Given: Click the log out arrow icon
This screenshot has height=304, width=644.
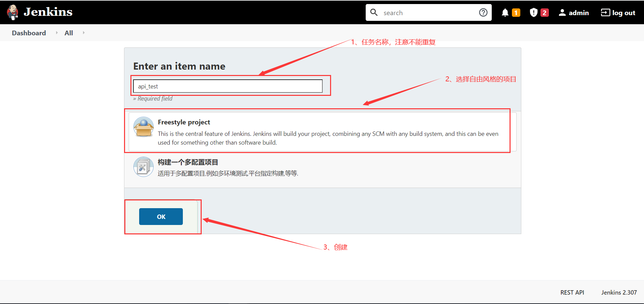Looking at the screenshot, I should coord(605,13).
